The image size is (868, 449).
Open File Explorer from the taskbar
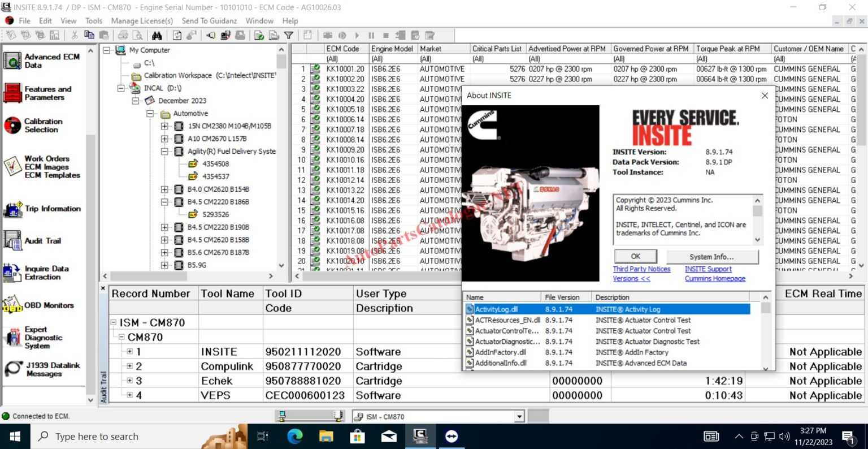326,436
